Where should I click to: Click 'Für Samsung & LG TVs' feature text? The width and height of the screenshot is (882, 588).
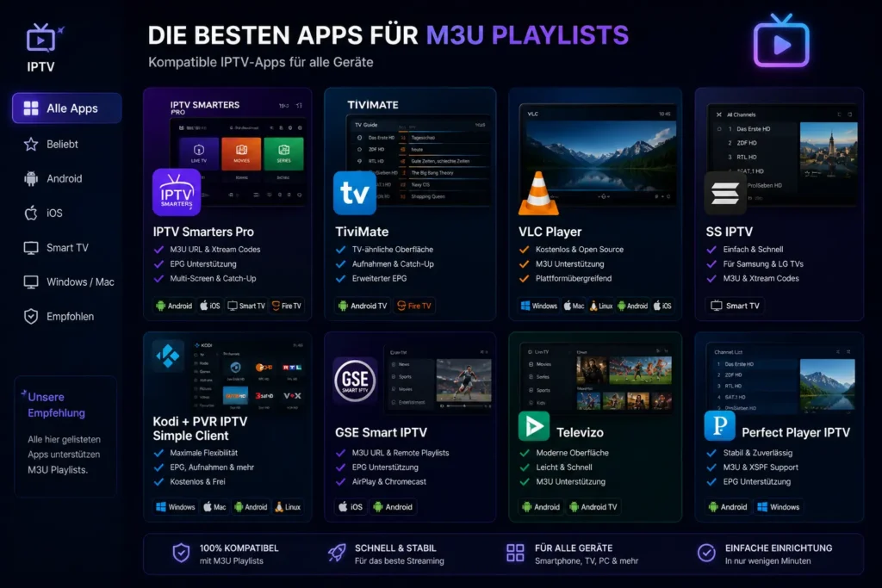(x=763, y=264)
